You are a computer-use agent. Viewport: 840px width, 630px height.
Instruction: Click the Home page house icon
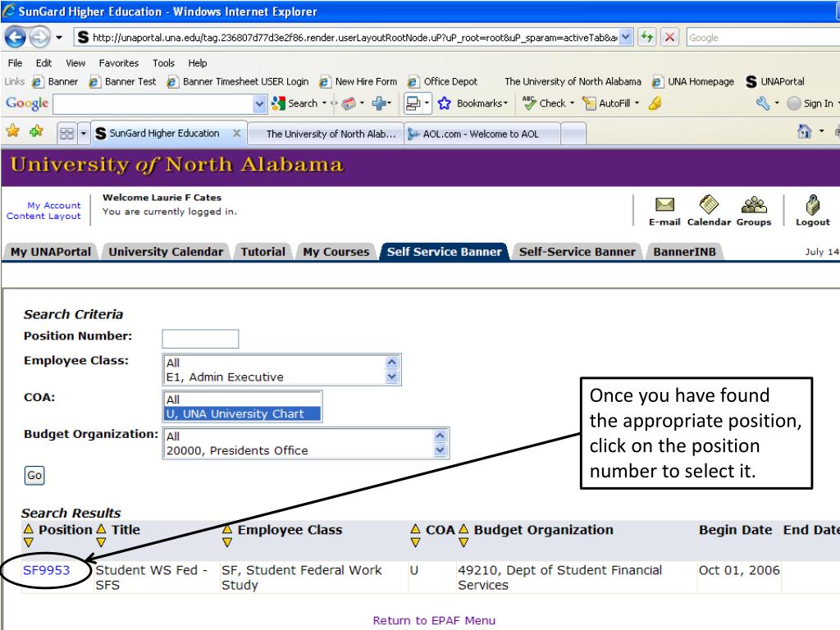click(x=804, y=131)
